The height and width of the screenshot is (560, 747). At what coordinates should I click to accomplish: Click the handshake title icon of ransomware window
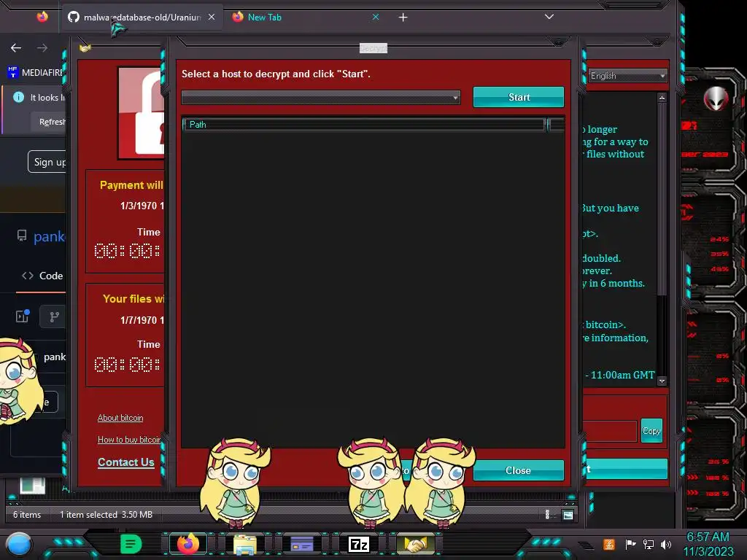click(x=85, y=47)
